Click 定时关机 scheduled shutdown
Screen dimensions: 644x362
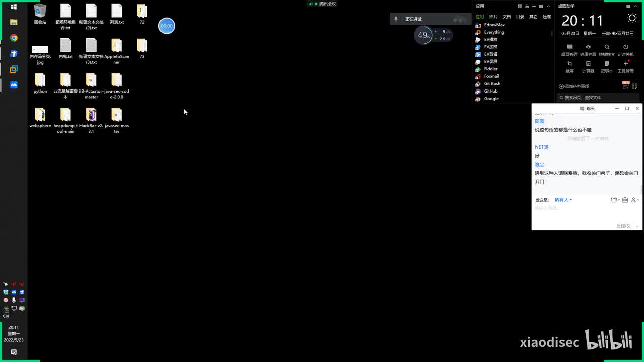pyautogui.click(x=626, y=50)
